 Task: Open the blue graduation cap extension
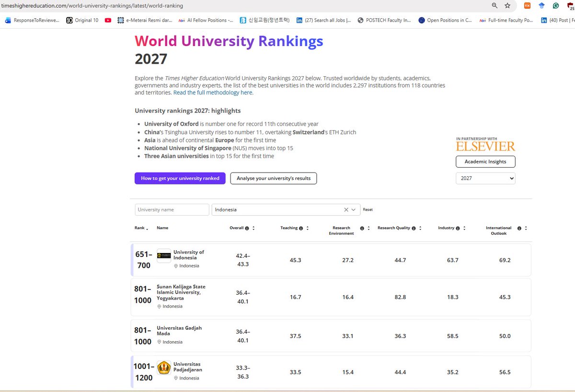point(541,6)
